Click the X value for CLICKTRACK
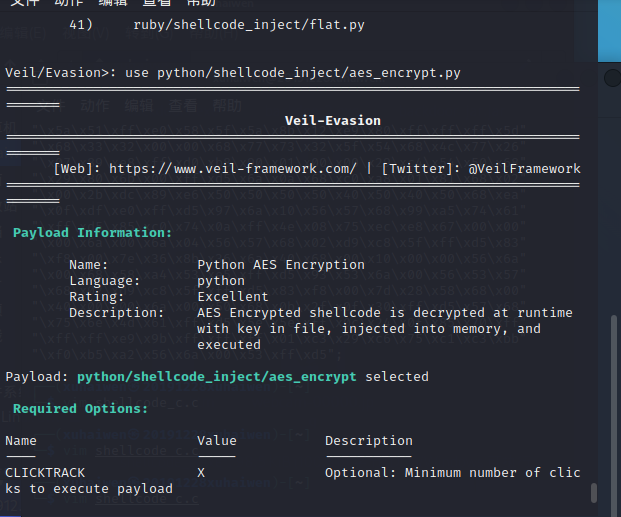621x517 pixels. tap(201, 472)
